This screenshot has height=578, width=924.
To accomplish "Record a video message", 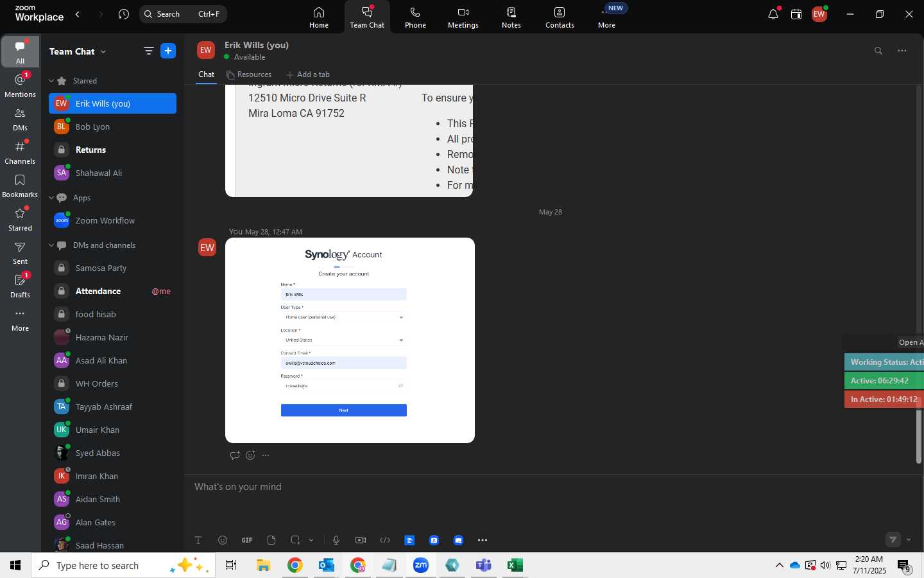I will [361, 540].
